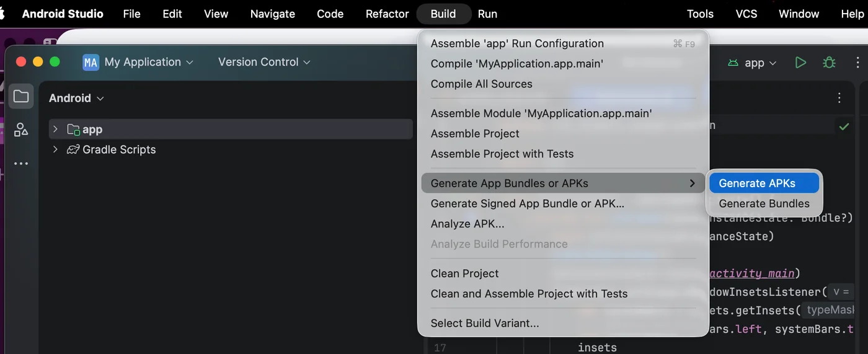Expand the Gradle Scripts tree node
This screenshot has height=354, width=868.
tap(55, 149)
